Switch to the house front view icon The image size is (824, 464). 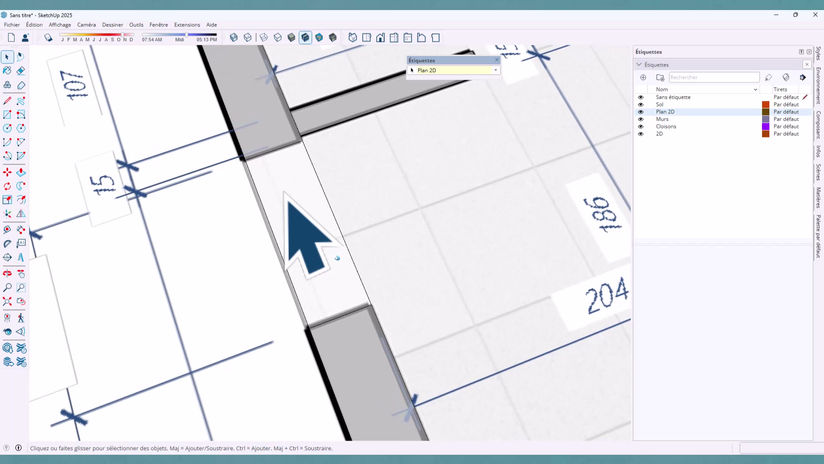380,38
